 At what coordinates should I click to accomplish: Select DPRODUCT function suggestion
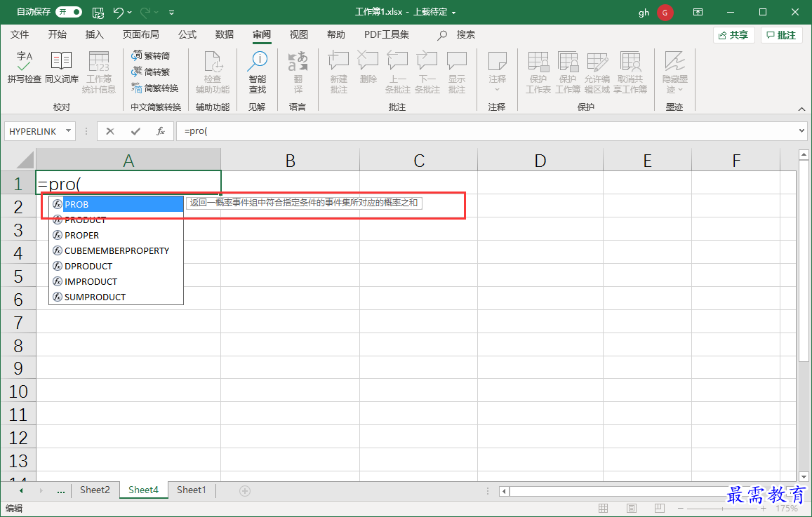116,266
